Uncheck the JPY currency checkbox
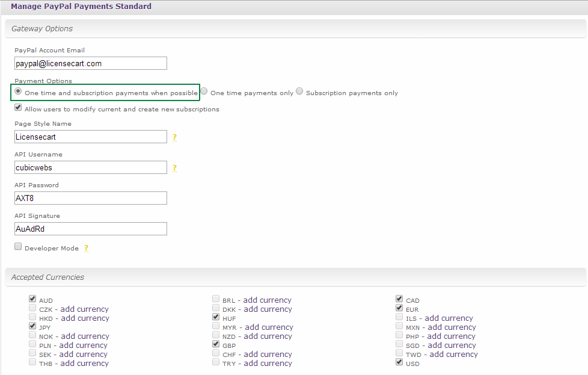This screenshot has width=588, height=375. (32, 326)
